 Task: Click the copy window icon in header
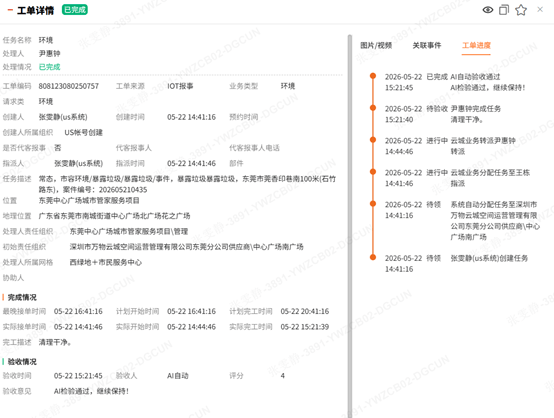[504, 10]
